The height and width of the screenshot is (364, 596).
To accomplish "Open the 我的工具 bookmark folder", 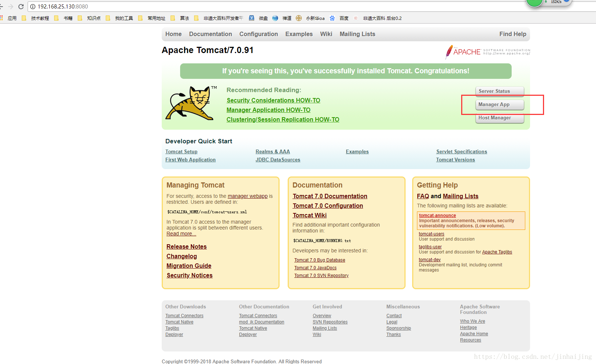I will coord(120,18).
